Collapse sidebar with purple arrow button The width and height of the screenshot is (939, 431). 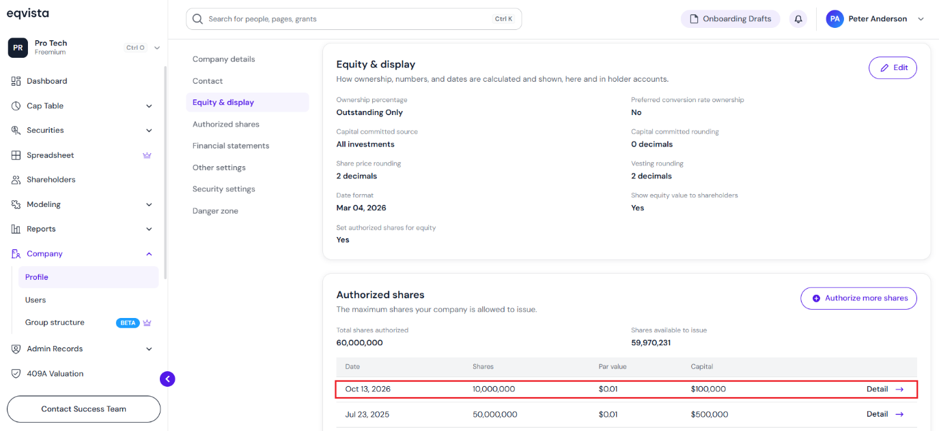tap(168, 378)
